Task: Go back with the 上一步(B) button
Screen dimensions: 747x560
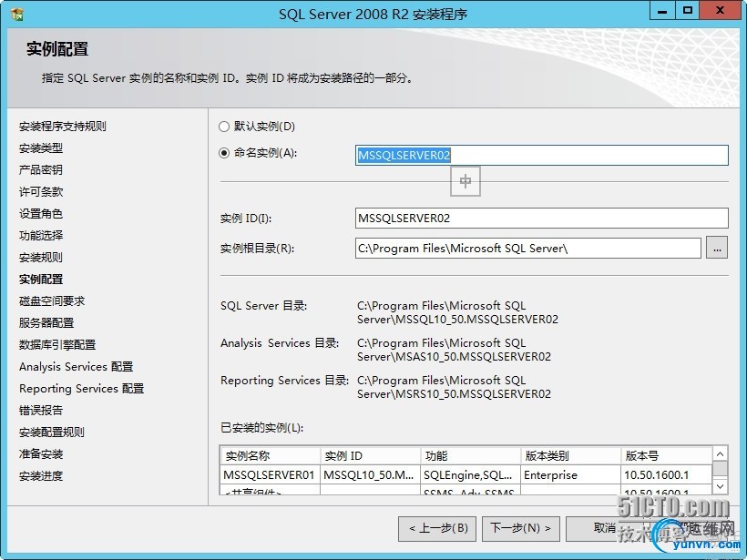Action: point(437,528)
